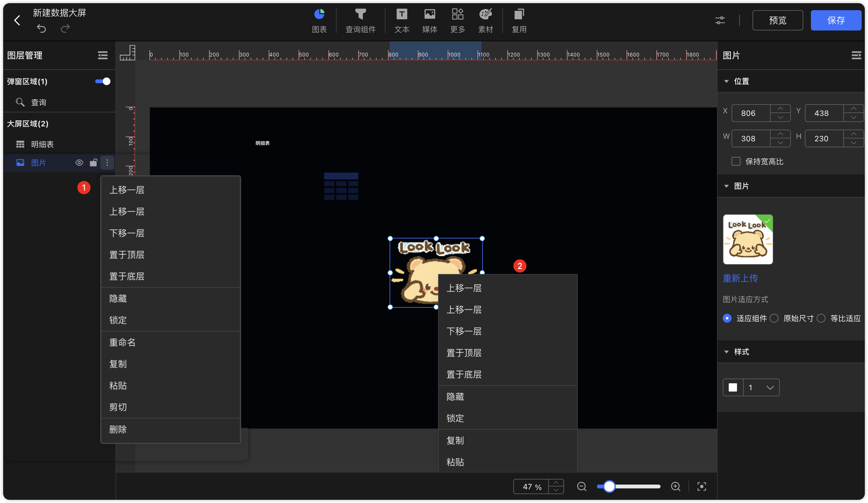Open the screen settings sliders icon
The height and width of the screenshot is (503, 868).
(x=720, y=20)
